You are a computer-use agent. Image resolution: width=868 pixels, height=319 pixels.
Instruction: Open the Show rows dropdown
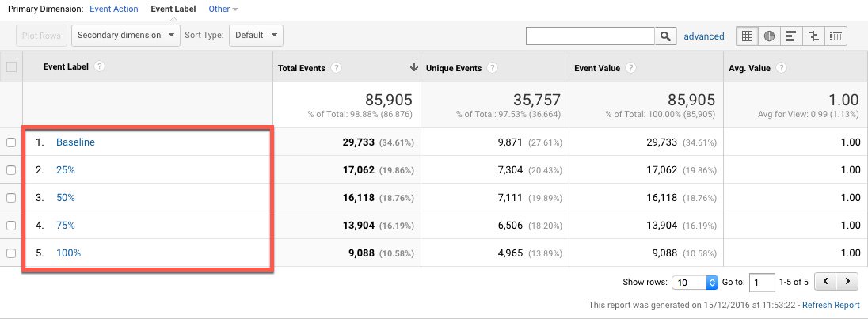pyautogui.click(x=695, y=282)
